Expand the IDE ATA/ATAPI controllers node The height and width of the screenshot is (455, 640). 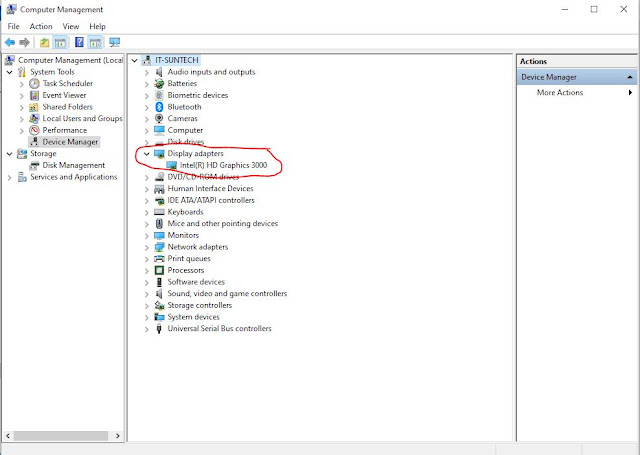[147, 200]
